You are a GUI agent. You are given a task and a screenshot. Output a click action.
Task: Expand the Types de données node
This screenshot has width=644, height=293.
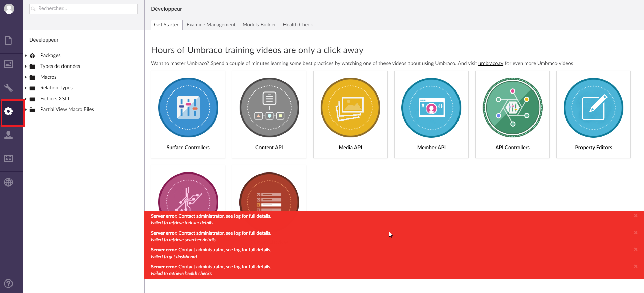[26, 66]
